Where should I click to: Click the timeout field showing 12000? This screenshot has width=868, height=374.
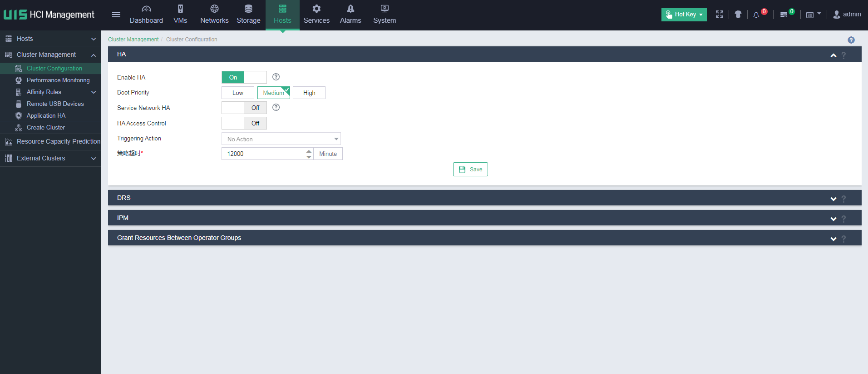[263, 154]
